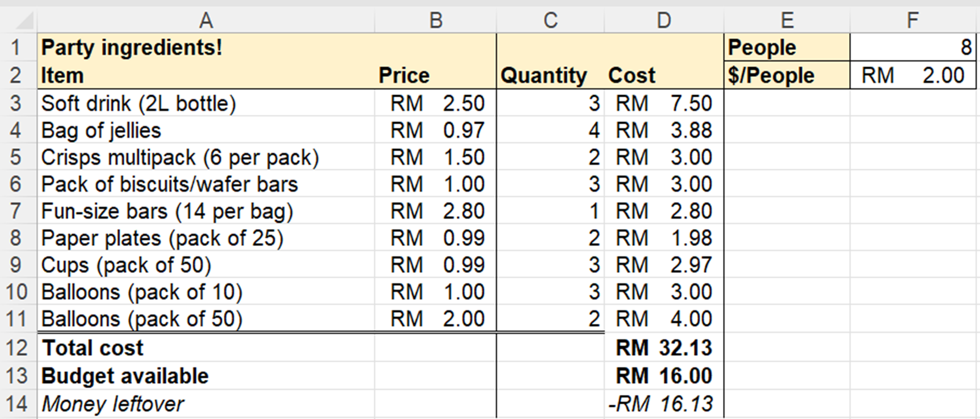Select row 5 header
This screenshot has height=419, width=980.
click(18, 157)
